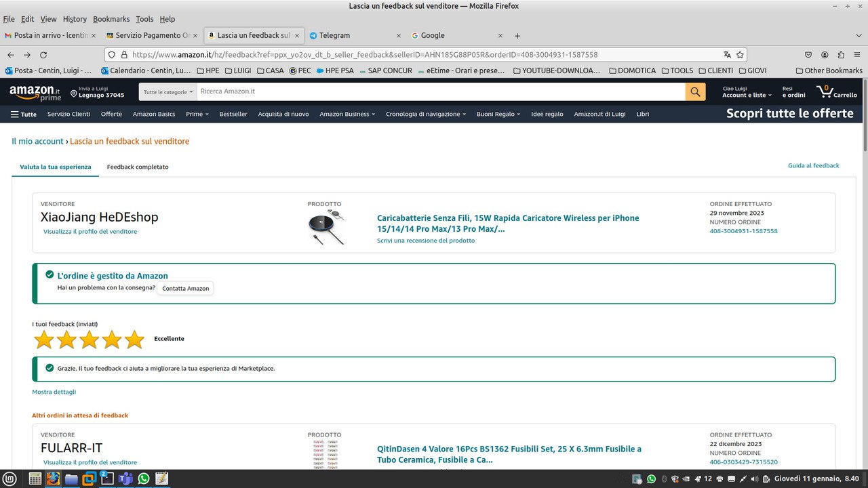
Task: Click the Contatta Amazon button
Action: pos(185,288)
